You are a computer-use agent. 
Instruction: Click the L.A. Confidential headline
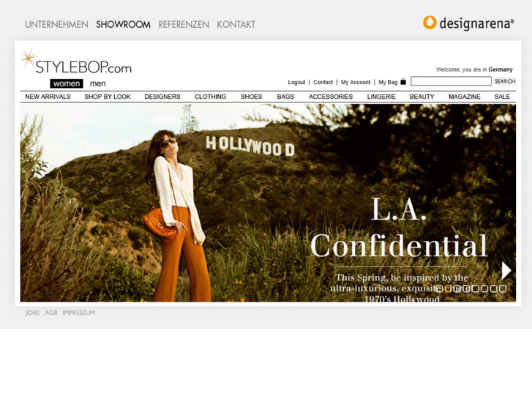(399, 228)
